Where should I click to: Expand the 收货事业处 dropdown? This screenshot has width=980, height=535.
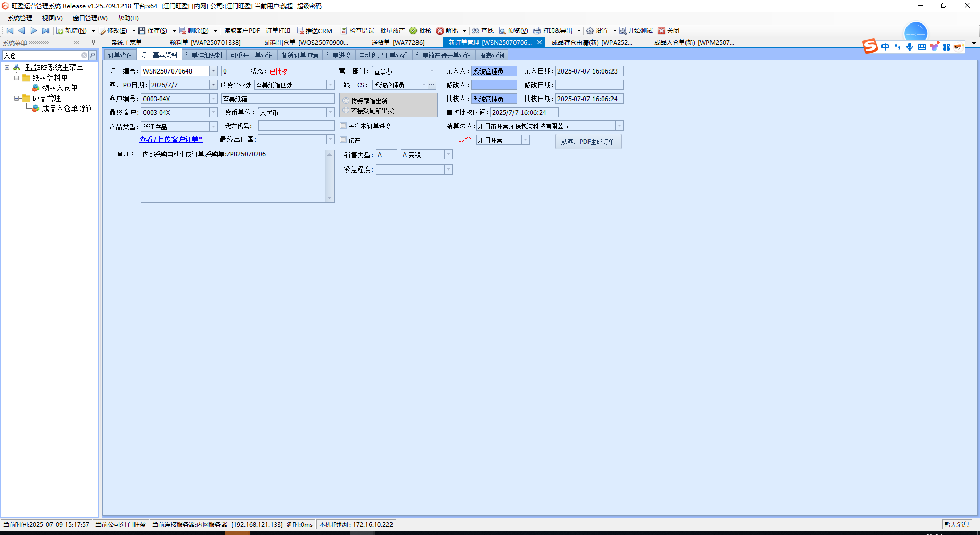point(330,85)
